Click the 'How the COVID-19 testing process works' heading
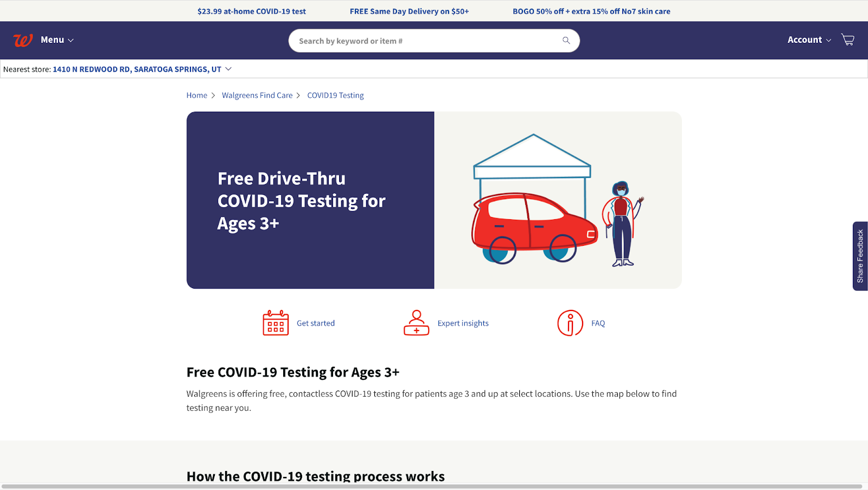The width and height of the screenshot is (868, 490). 316,476
